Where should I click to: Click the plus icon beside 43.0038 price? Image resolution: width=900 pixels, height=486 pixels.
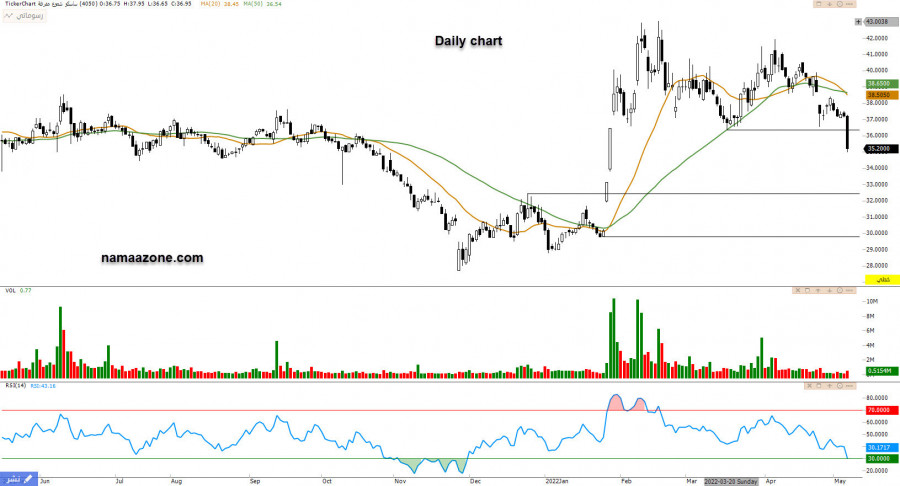click(857, 21)
